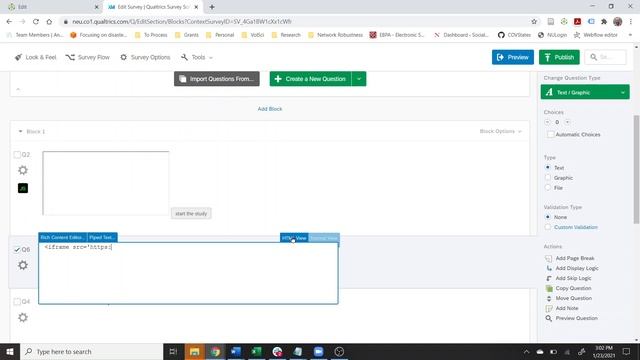Bookmark this page with star icon
The height and width of the screenshot is (360, 640).
pyautogui.click(x=534, y=22)
